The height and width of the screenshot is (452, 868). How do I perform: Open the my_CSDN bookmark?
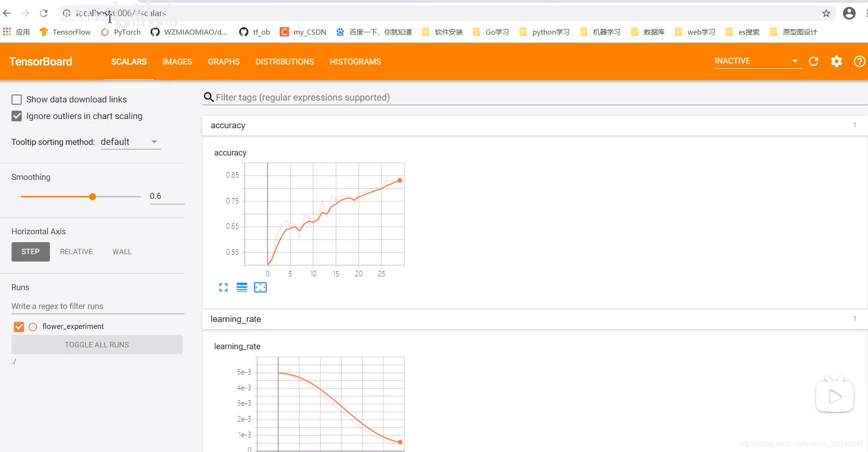pyautogui.click(x=303, y=32)
